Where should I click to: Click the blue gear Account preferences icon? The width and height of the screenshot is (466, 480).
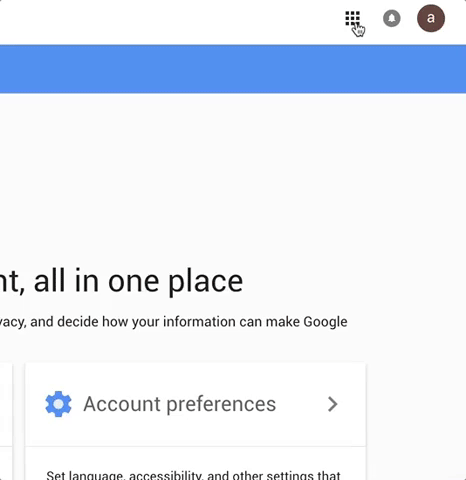click(58, 404)
